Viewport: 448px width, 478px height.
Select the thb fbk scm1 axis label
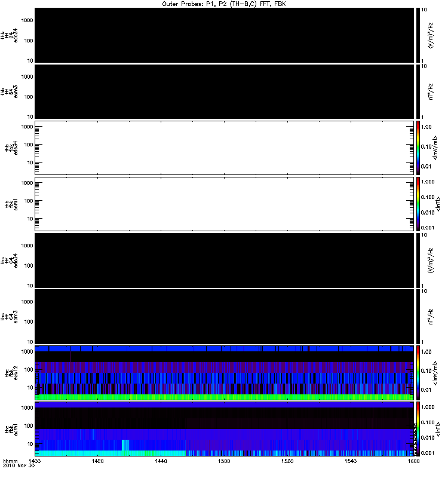(x=11, y=204)
